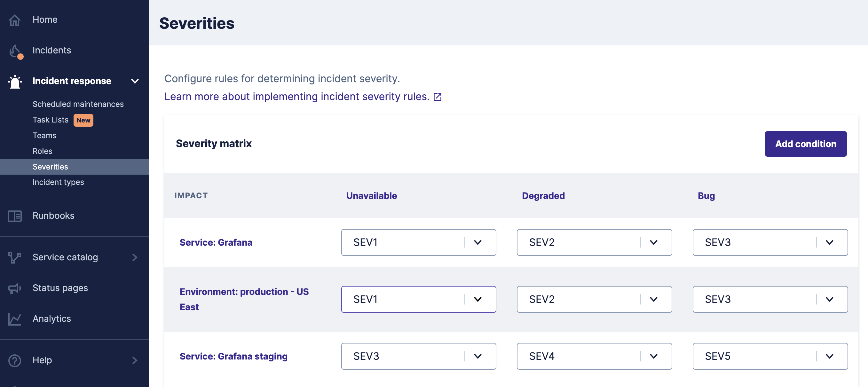868x387 pixels.
Task: Open Grafana staging Bug severity dropdown
Action: [x=769, y=356]
